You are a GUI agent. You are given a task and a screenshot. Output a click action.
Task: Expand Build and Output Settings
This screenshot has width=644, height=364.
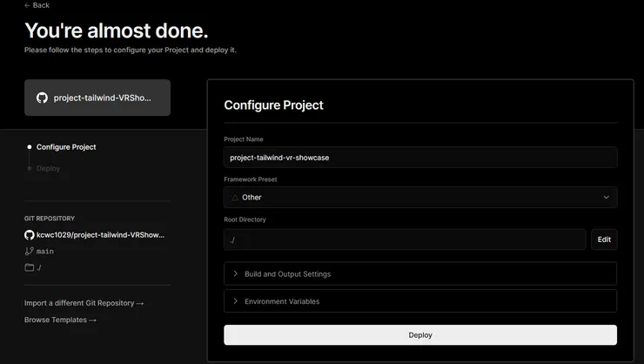click(x=420, y=274)
